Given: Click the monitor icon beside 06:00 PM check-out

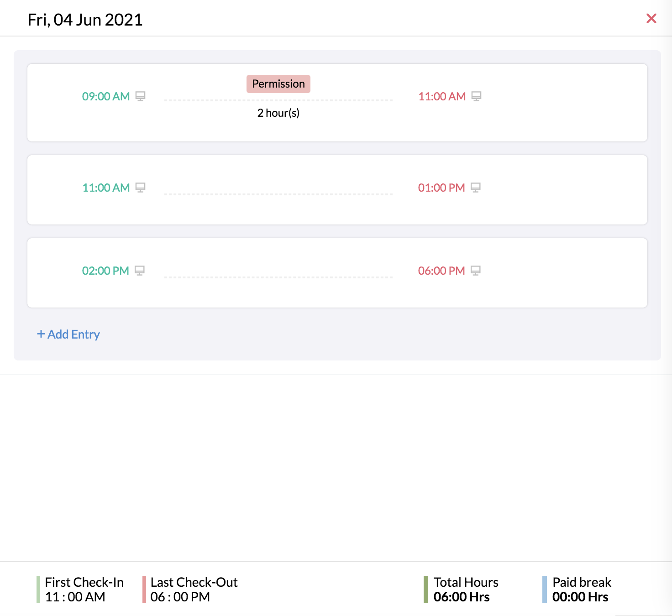Looking at the screenshot, I should [x=476, y=271].
